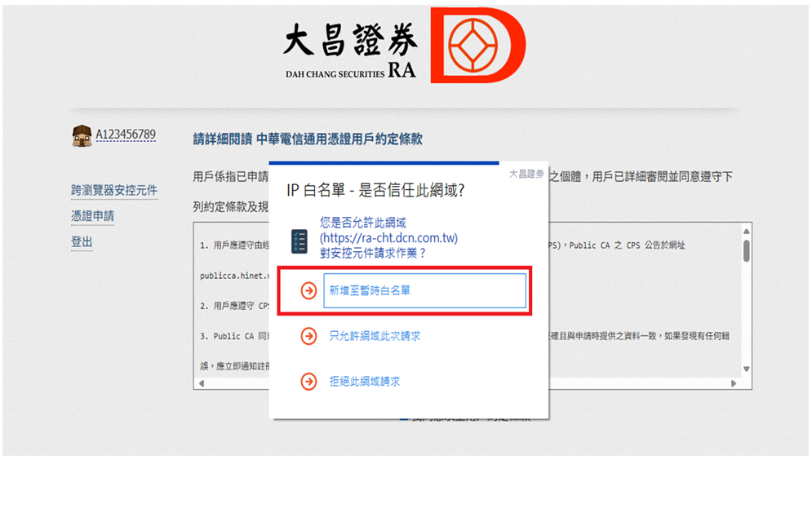Click the A123456789 user ID link

126,135
